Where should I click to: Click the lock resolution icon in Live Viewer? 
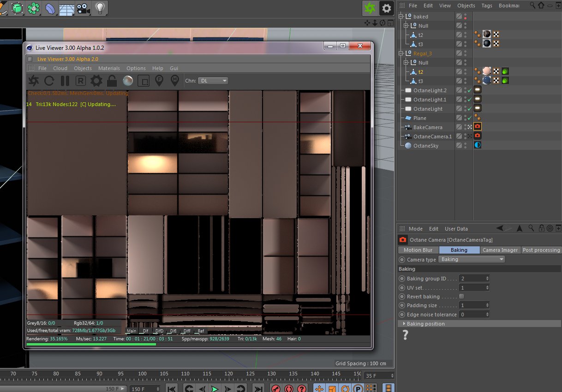[x=113, y=81]
